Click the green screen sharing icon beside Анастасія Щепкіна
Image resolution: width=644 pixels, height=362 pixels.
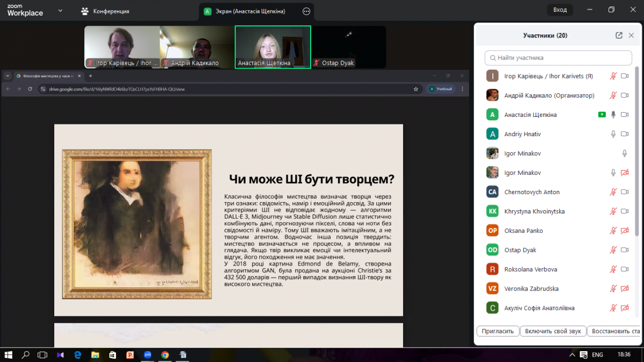(x=602, y=115)
